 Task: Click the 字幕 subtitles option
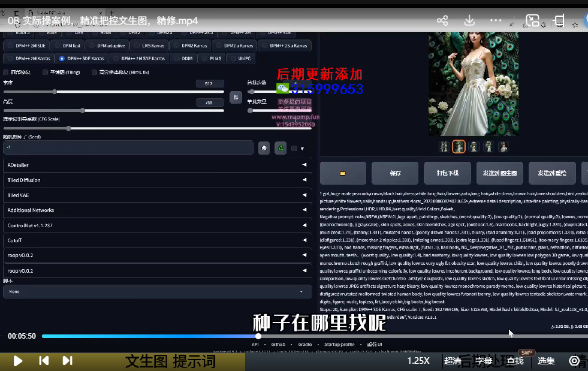pos(484,361)
